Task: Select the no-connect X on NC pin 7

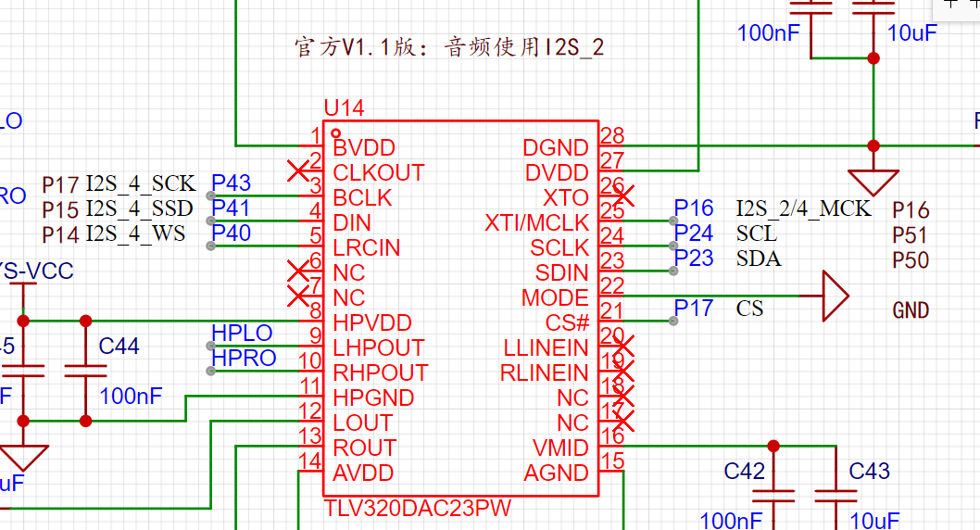Action: [x=298, y=296]
